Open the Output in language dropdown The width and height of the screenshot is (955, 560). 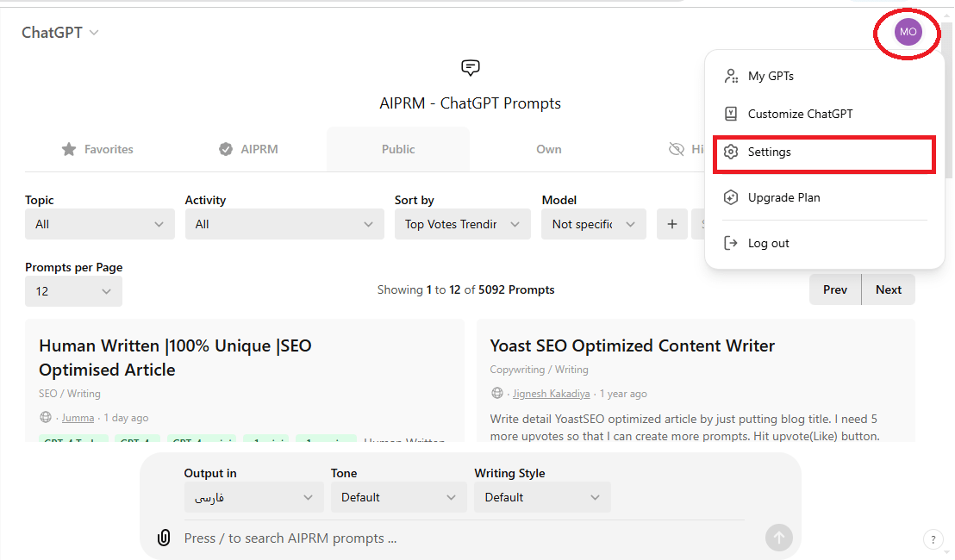[254, 497]
